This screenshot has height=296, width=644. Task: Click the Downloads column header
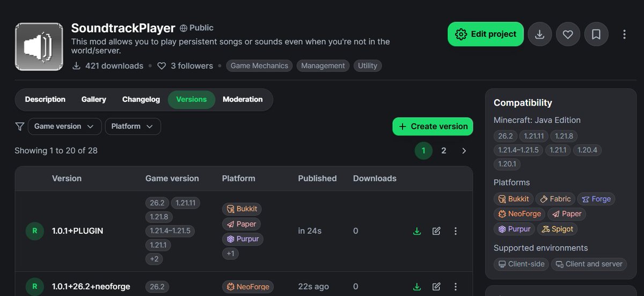pos(375,179)
